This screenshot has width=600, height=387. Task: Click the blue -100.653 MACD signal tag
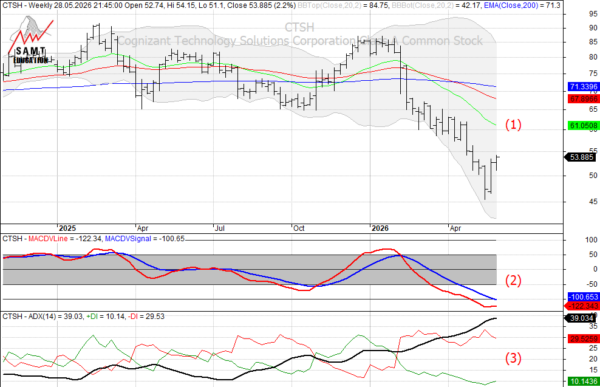tap(583, 297)
